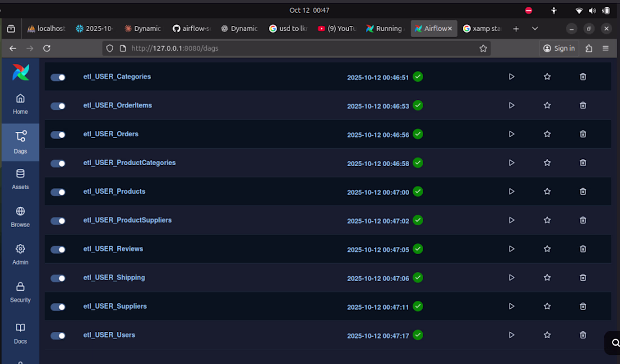Open Docs in Airflow sidebar
620x364 pixels.
20,334
